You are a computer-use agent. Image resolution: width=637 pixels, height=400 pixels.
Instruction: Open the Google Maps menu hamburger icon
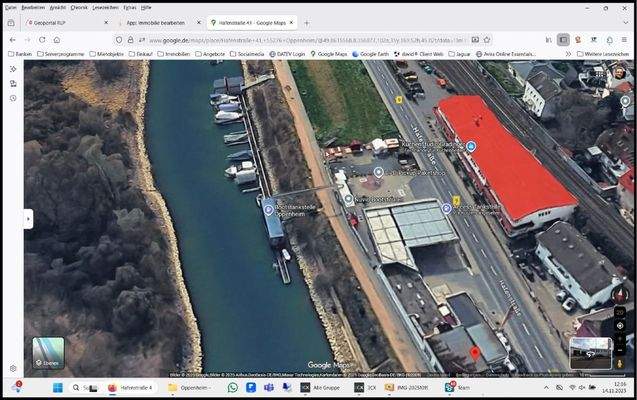coord(13,69)
